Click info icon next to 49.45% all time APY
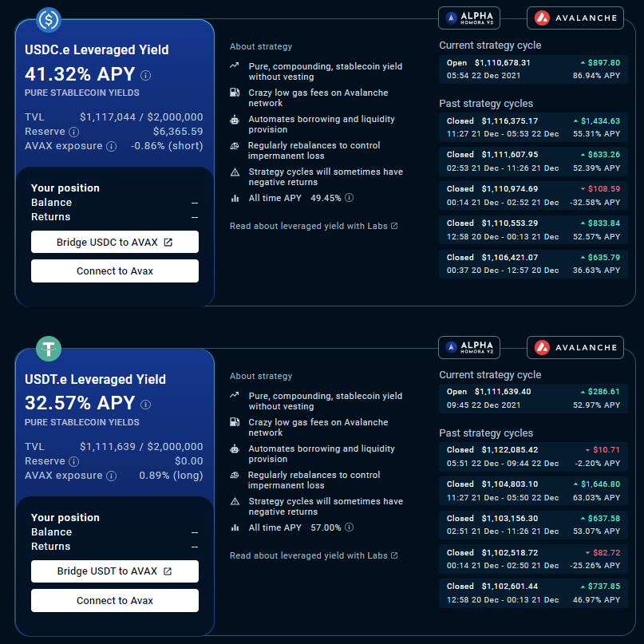Viewport: 644px width, 644px height. (349, 198)
